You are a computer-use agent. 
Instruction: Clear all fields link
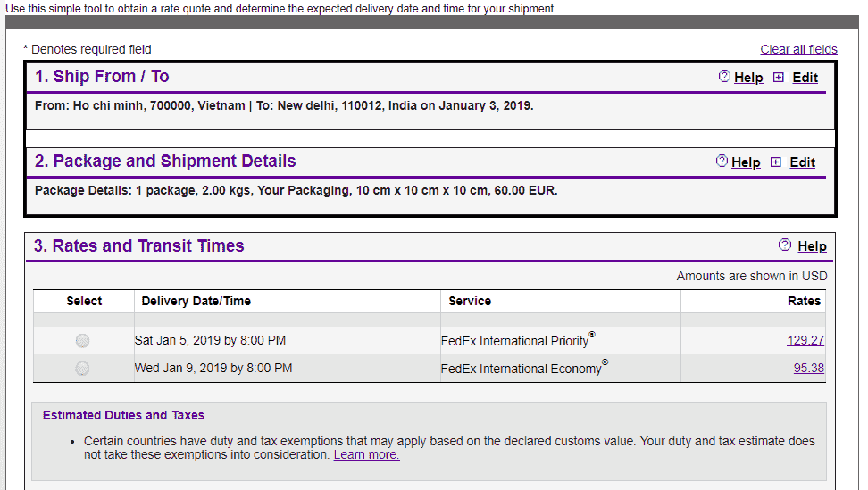point(799,49)
